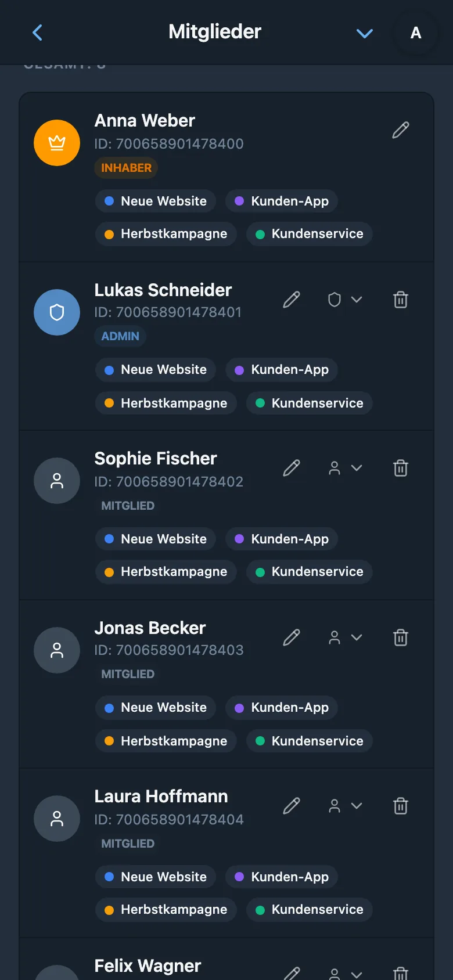The width and height of the screenshot is (453, 980).
Task: Change Laura Hoffmann's role via dropdown
Action: pos(346,806)
